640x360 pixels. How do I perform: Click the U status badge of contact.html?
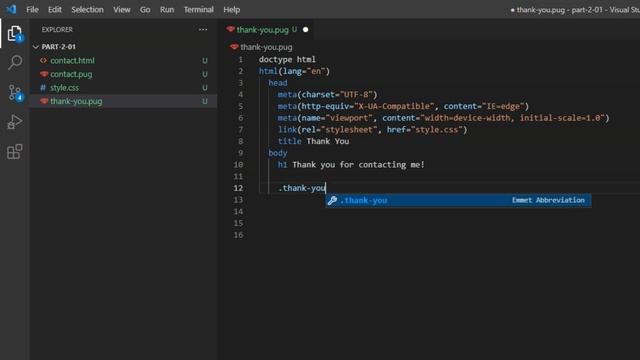(205, 60)
